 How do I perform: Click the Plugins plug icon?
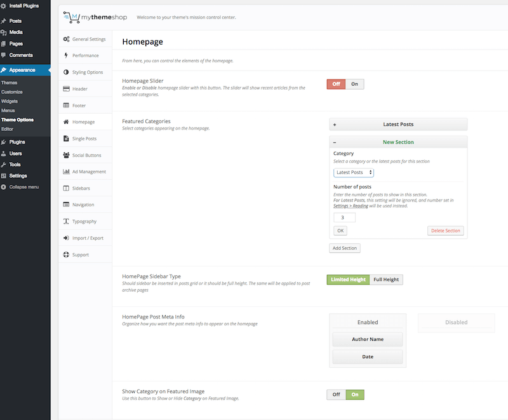3,142
